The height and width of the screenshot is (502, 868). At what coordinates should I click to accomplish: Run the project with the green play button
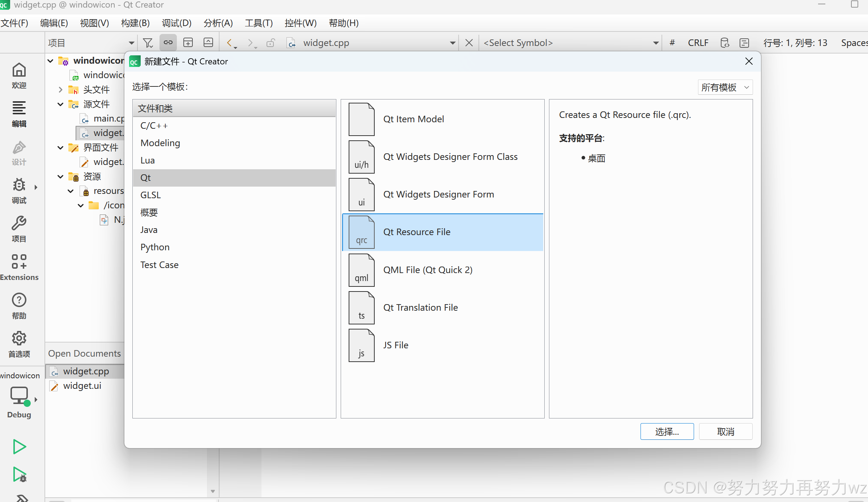click(19, 447)
